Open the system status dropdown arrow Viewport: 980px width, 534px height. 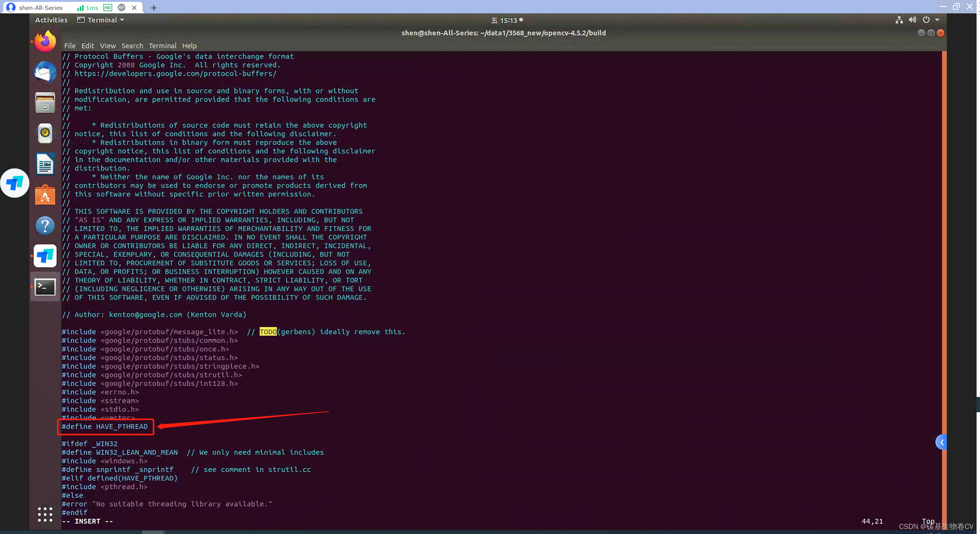click(937, 20)
